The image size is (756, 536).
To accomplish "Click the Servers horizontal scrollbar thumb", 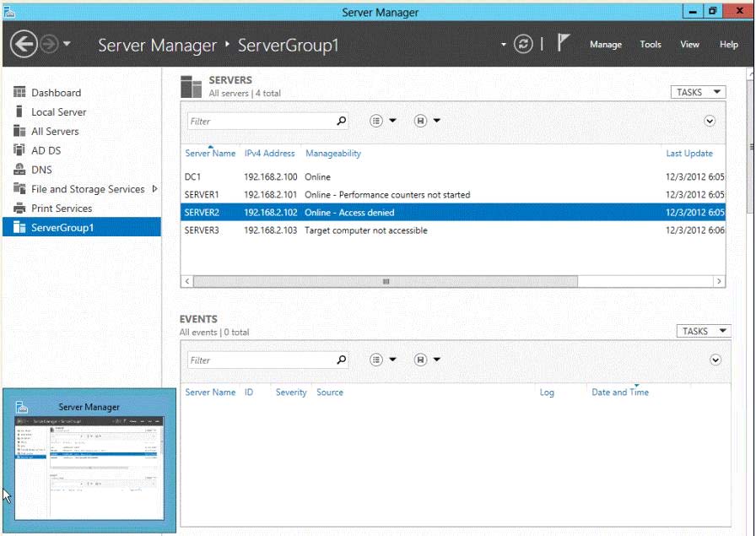I will tap(386, 281).
